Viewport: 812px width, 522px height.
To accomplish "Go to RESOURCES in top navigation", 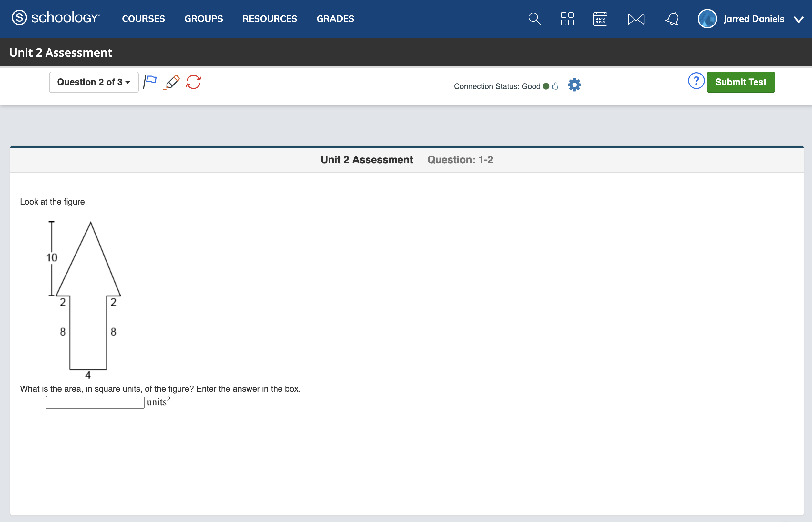I will click(269, 19).
